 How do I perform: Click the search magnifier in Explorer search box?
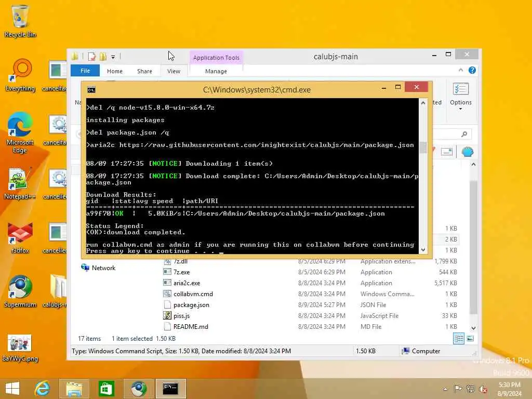[464, 135]
